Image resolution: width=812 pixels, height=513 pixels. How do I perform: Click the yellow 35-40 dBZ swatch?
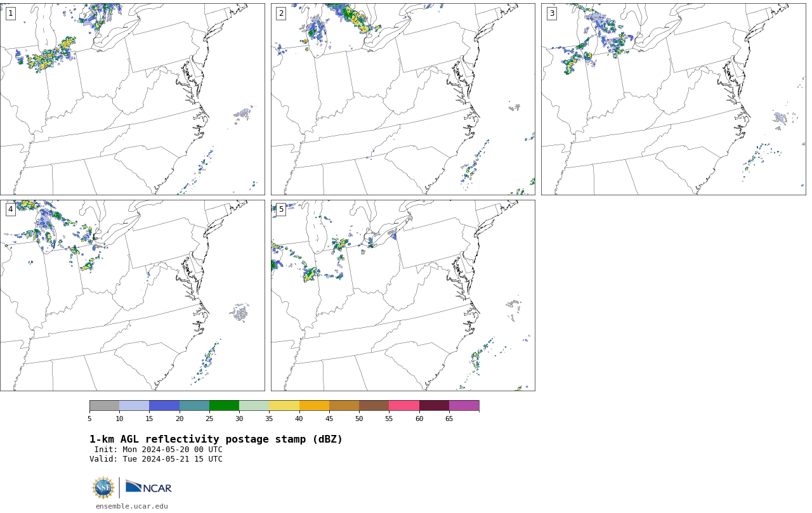click(x=284, y=406)
